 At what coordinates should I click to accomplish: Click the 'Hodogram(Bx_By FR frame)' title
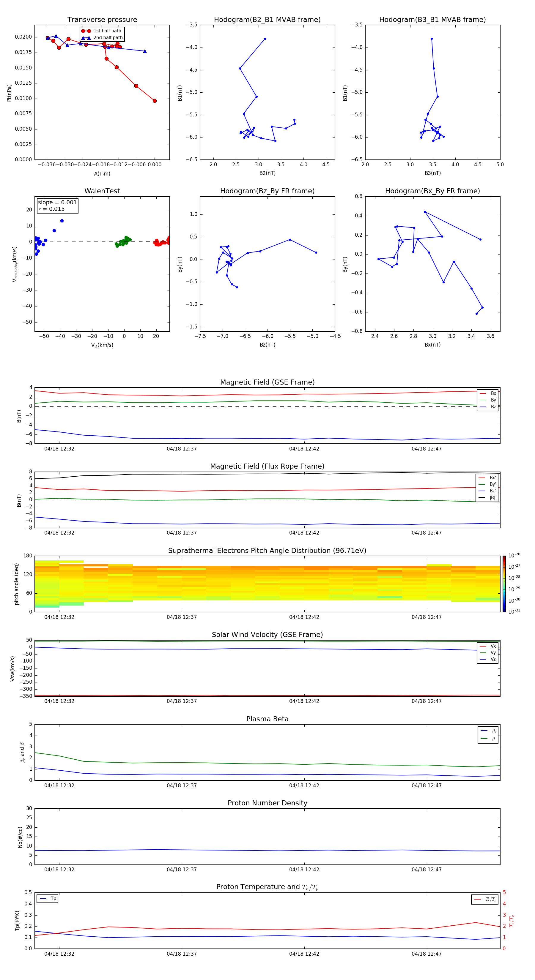432,191
